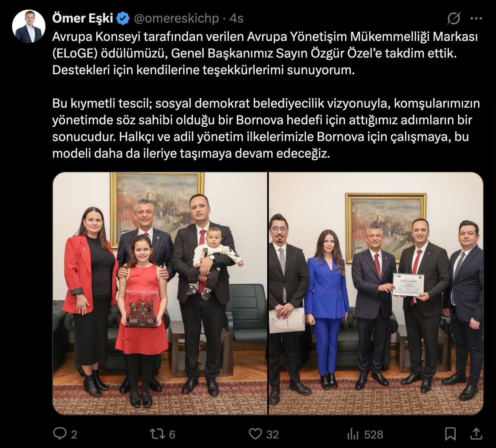The width and height of the screenshot is (496, 448).
Task: Click the Grok slashed-circle icon
Action: [x=453, y=18]
